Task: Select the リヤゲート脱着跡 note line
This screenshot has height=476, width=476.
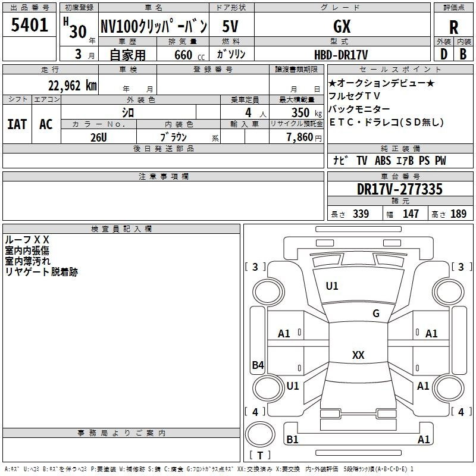Action: click(42, 272)
